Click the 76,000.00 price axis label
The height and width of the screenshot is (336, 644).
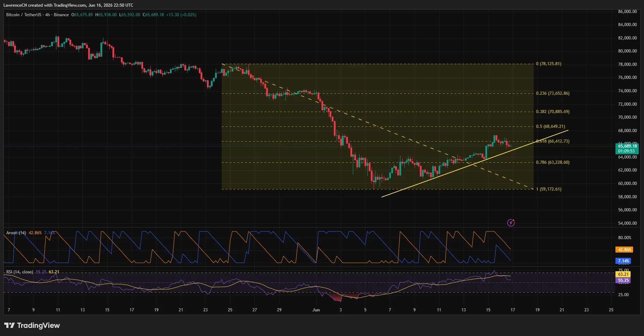[627, 77]
